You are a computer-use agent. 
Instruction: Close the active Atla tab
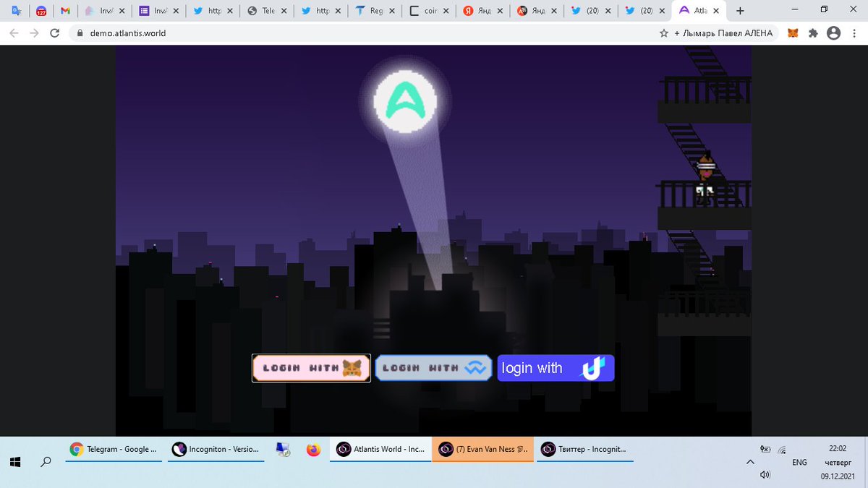click(717, 11)
